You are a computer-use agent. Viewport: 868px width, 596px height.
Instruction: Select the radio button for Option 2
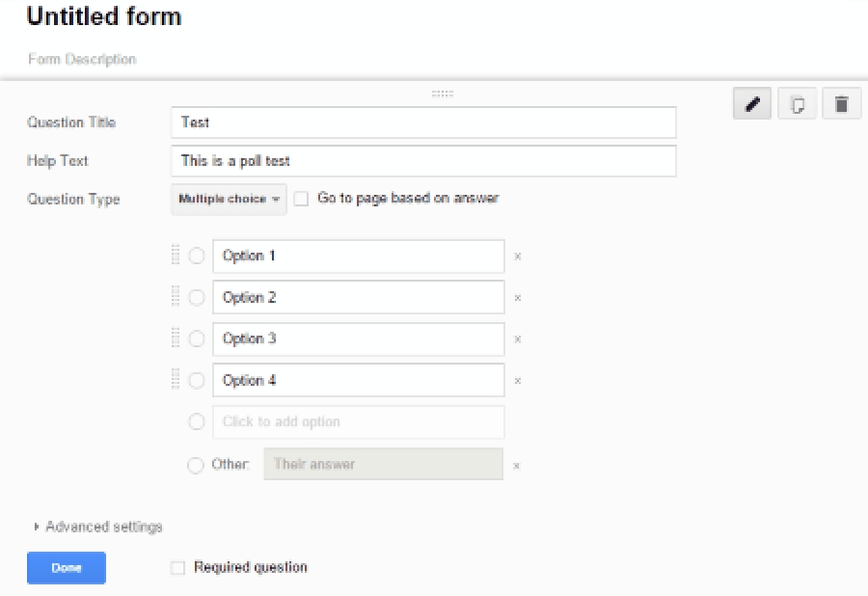[197, 298]
